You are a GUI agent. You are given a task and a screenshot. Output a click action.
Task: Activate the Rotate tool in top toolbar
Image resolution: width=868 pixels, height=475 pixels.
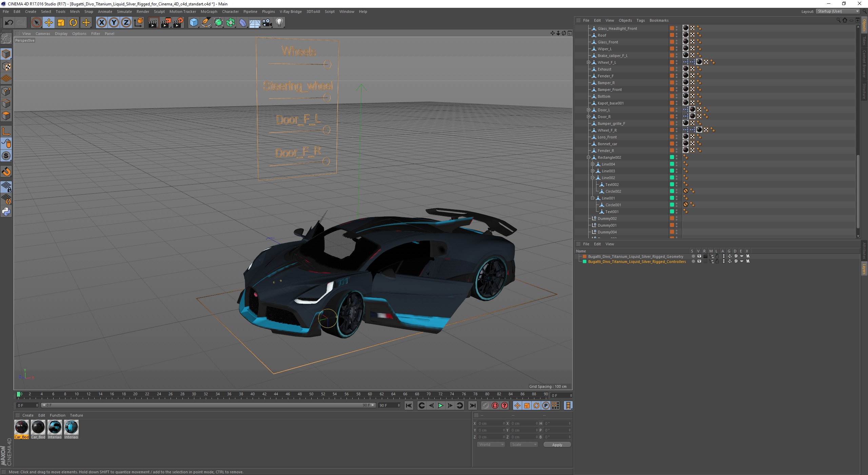pyautogui.click(x=73, y=23)
